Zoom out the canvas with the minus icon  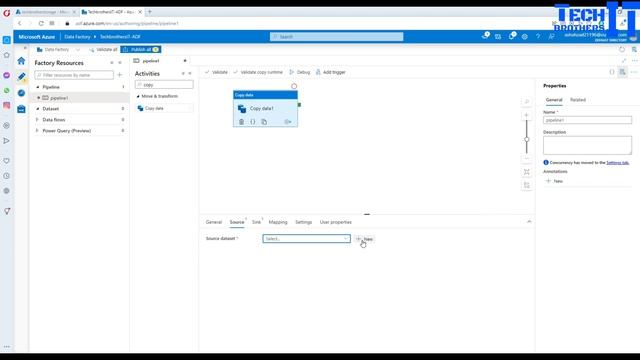tap(527, 158)
